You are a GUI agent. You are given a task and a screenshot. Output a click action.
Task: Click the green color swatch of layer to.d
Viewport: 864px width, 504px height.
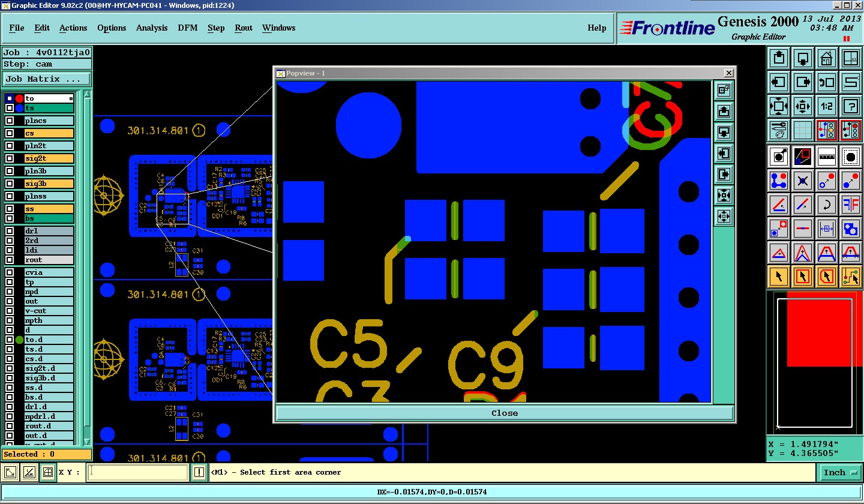point(19,340)
